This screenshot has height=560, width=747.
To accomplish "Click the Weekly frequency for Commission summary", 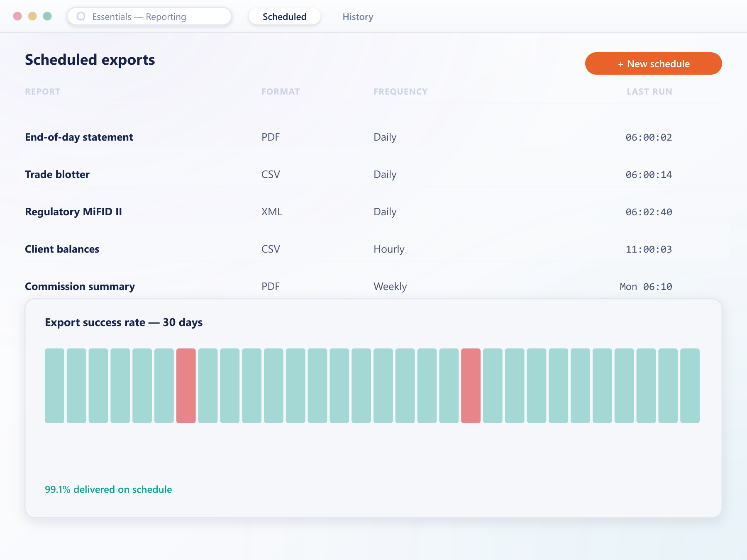I will [x=390, y=287].
